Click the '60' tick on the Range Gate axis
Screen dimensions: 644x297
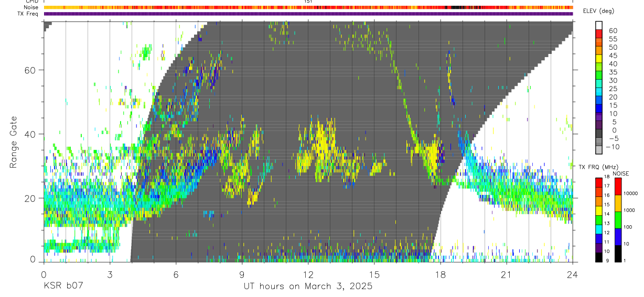click(29, 70)
